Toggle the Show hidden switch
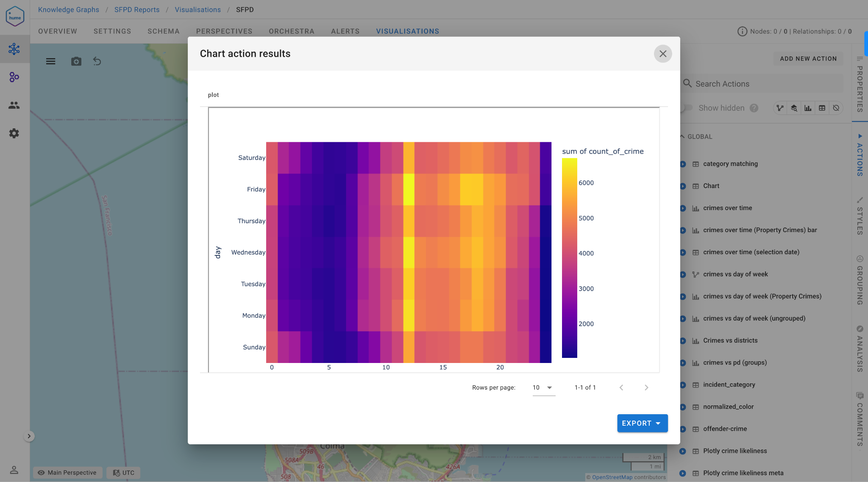This screenshot has width=868, height=482. (x=687, y=108)
